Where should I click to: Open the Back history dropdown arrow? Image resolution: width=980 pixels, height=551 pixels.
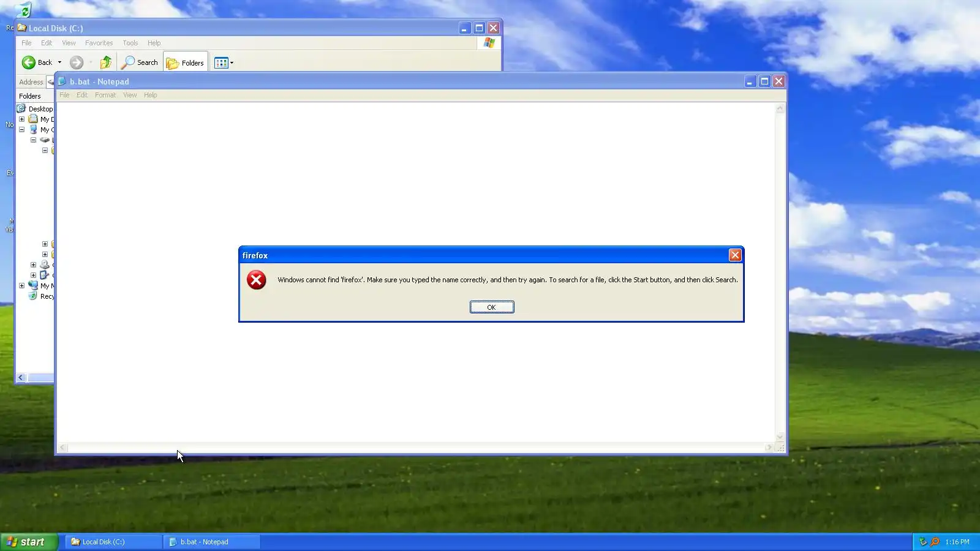coord(59,62)
